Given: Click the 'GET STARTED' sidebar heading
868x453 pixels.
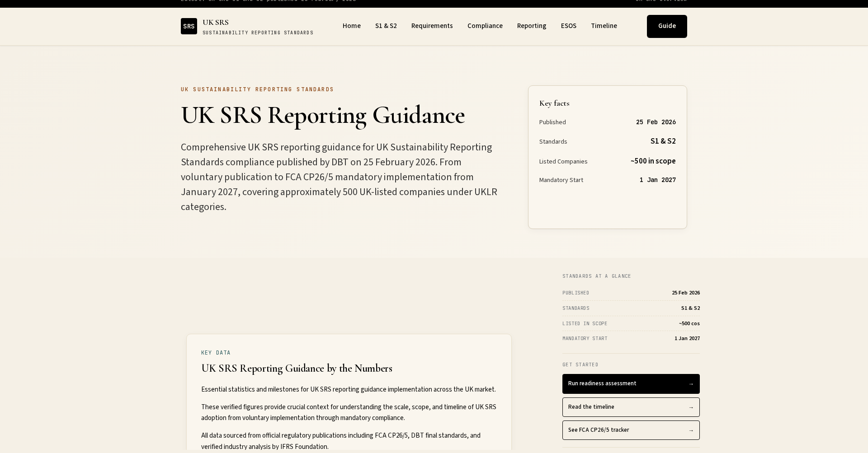Looking at the screenshot, I should (580, 365).
